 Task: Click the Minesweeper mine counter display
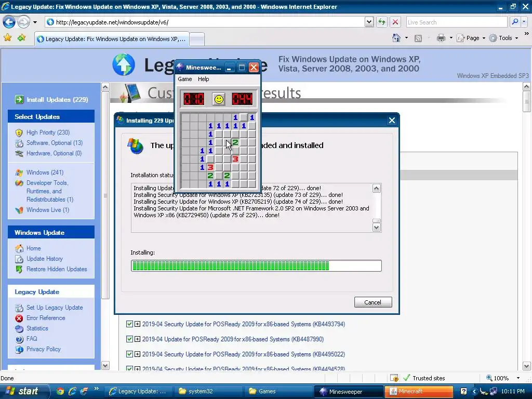pos(194,99)
